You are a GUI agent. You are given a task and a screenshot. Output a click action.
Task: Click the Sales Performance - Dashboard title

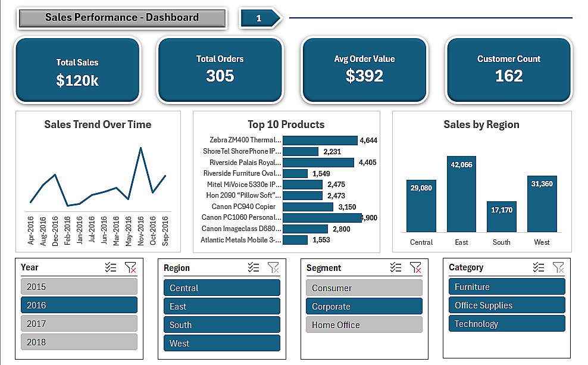122,17
